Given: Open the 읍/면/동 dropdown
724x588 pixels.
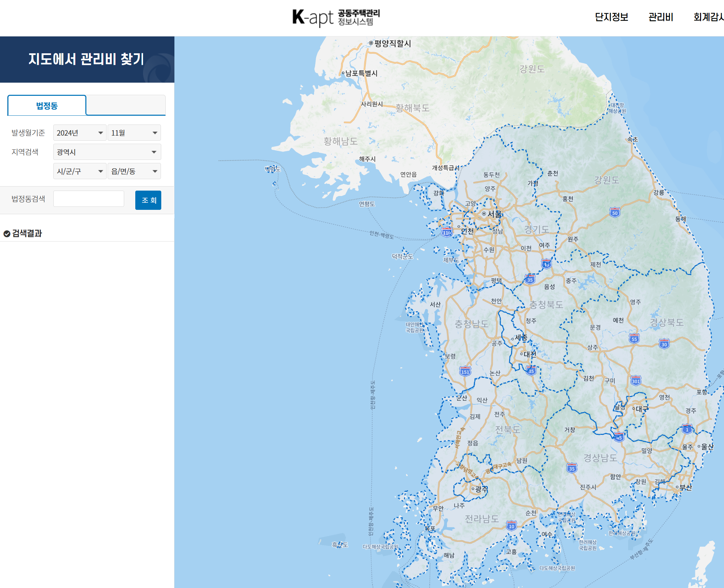Looking at the screenshot, I should tap(134, 171).
